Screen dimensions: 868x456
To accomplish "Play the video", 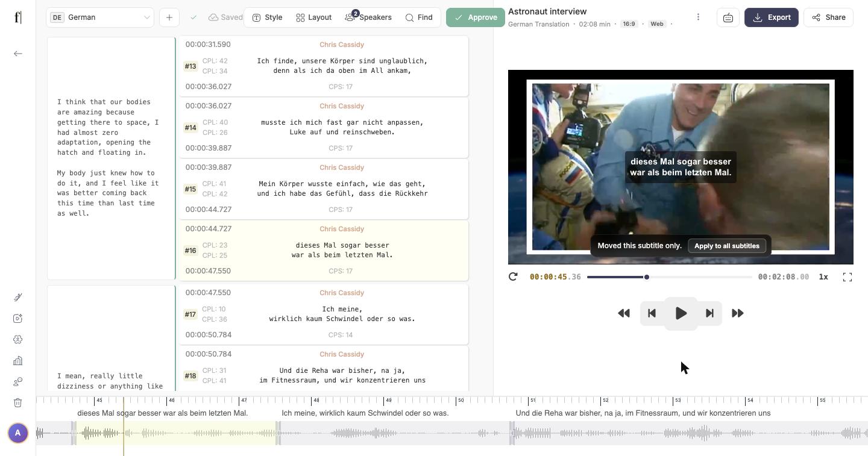I will 681,313.
